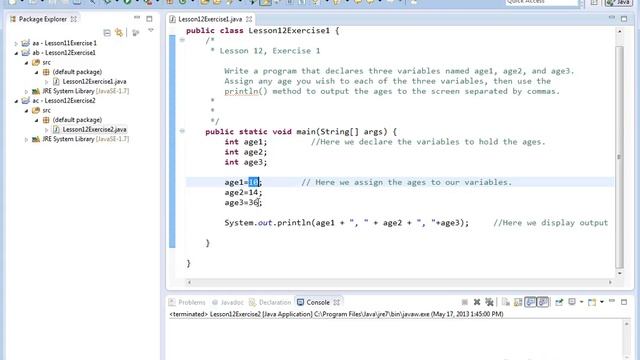Click the code line 'age2=14;'
The height and width of the screenshot is (360, 640).
(x=243, y=192)
